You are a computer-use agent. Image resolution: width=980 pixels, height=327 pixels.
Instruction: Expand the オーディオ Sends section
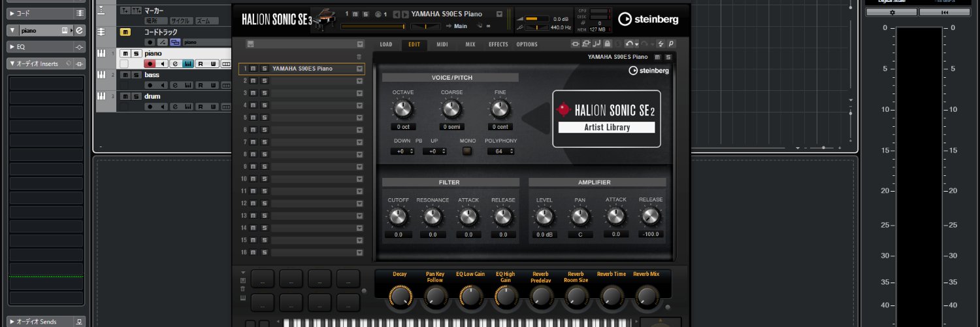click(12, 322)
